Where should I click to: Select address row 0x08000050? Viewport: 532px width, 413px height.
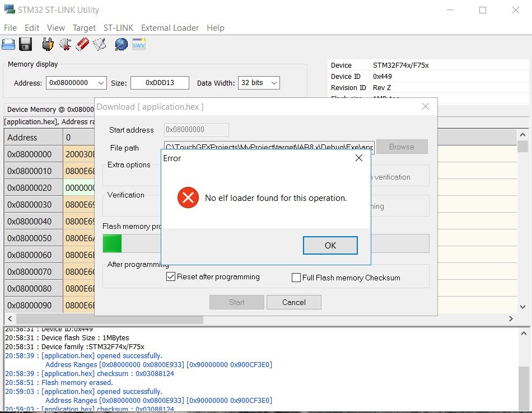coord(34,238)
